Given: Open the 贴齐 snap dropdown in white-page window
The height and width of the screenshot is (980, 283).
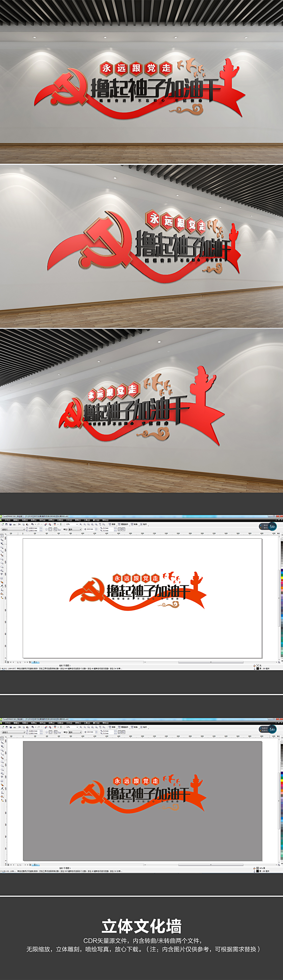Looking at the screenshot, I should (x=144, y=524).
